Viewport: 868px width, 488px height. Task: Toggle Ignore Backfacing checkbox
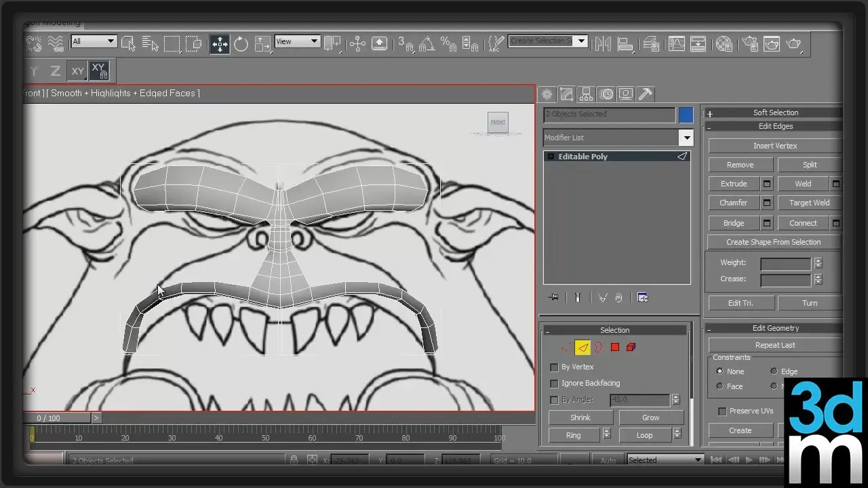click(x=554, y=384)
